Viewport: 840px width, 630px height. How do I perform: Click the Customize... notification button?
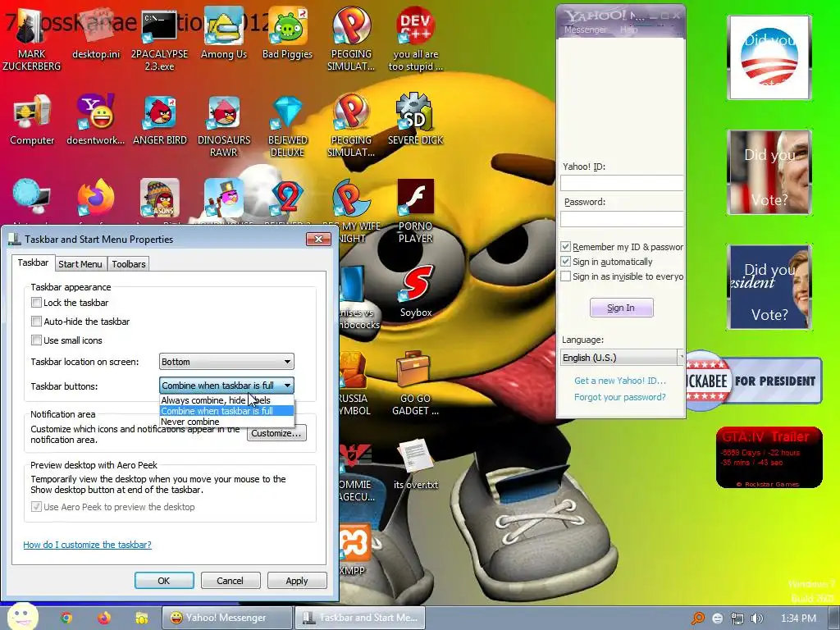click(276, 433)
